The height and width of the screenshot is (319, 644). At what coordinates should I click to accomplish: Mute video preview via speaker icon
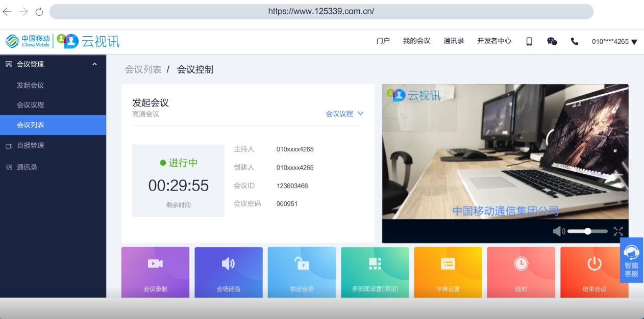(559, 231)
